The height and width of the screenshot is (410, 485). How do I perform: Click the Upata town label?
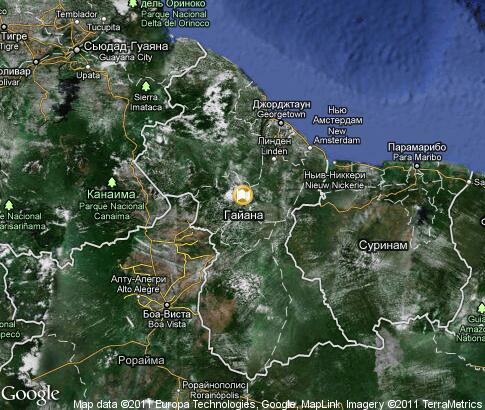(x=88, y=75)
